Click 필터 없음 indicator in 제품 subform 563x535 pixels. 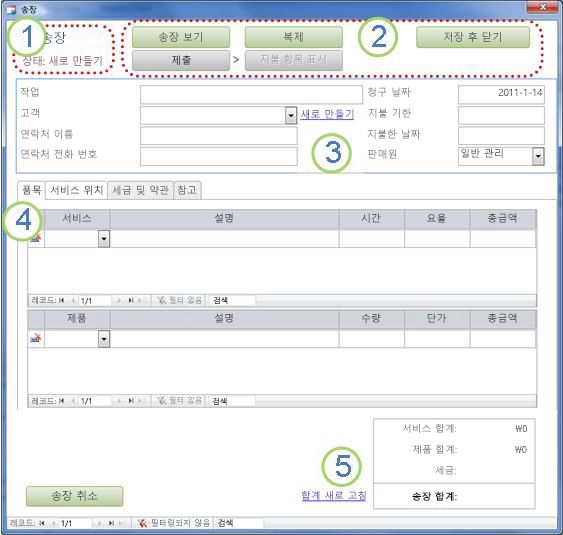pos(180,401)
